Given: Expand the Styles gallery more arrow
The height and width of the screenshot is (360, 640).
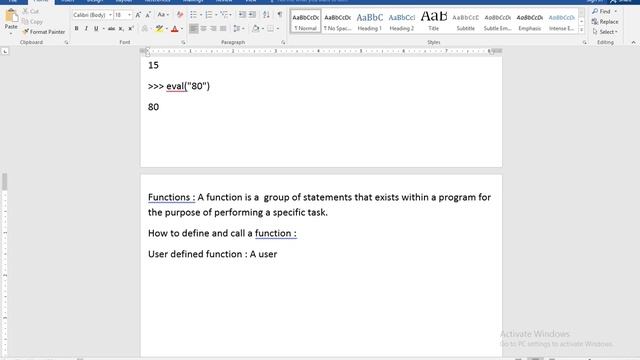Looking at the screenshot, I should 581,30.
